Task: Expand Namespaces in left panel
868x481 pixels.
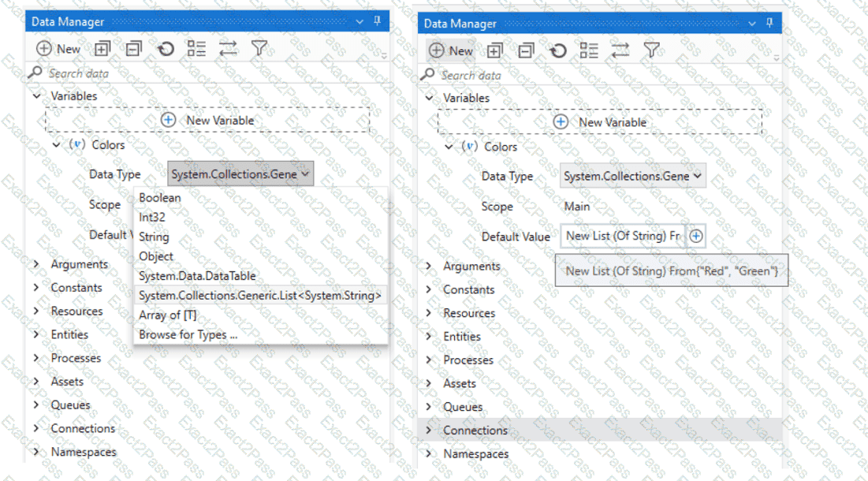Action: coord(36,452)
